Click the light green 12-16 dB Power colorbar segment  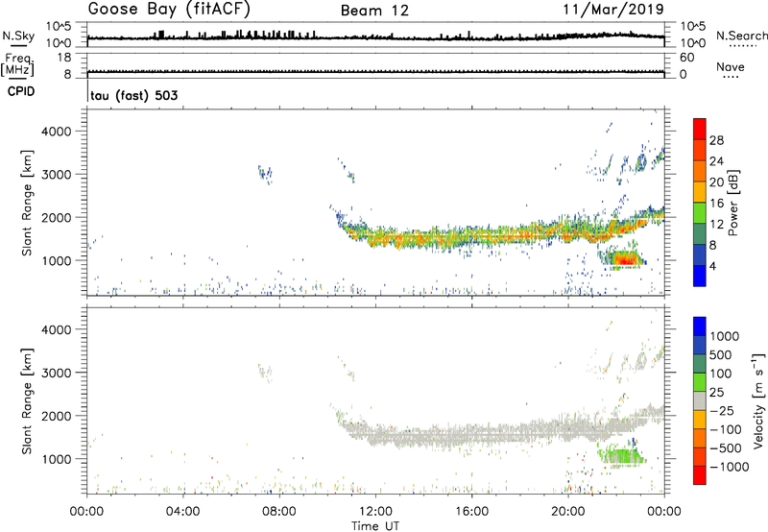click(700, 212)
